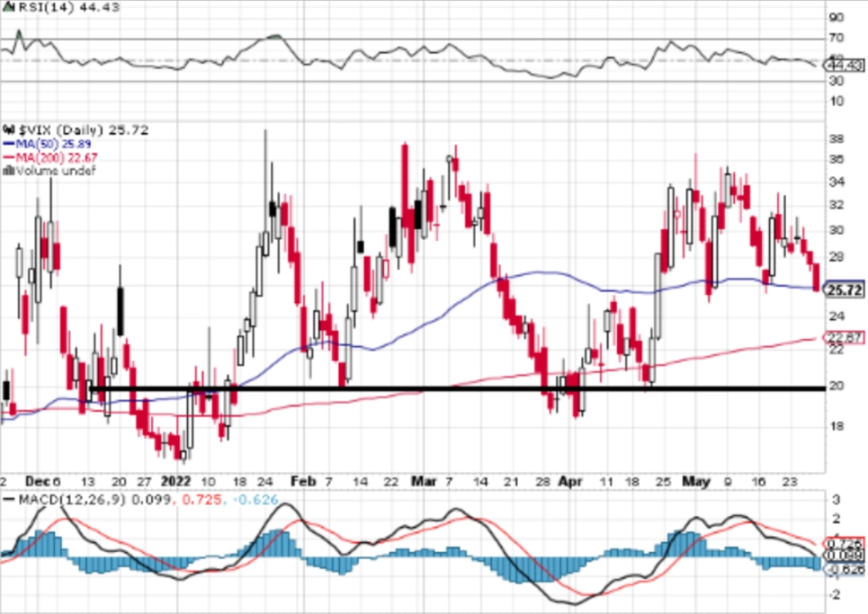The width and height of the screenshot is (868, 614).
Task: Click the Feb month label on time axis
Action: (x=303, y=481)
